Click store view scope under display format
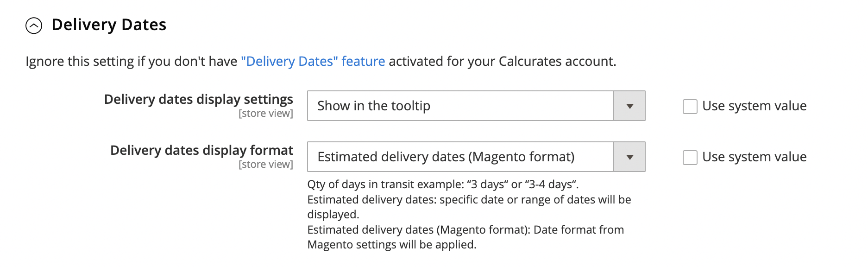Image resolution: width=868 pixels, height=267 pixels. [x=266, y=165]
